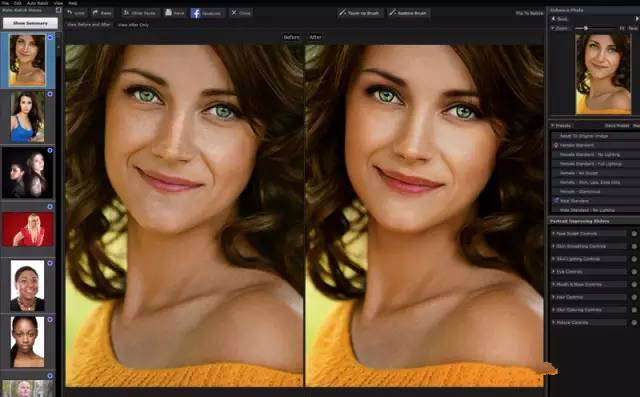Open the Help menu
Screen dimensions: 640x397
[x=73, y=3]
